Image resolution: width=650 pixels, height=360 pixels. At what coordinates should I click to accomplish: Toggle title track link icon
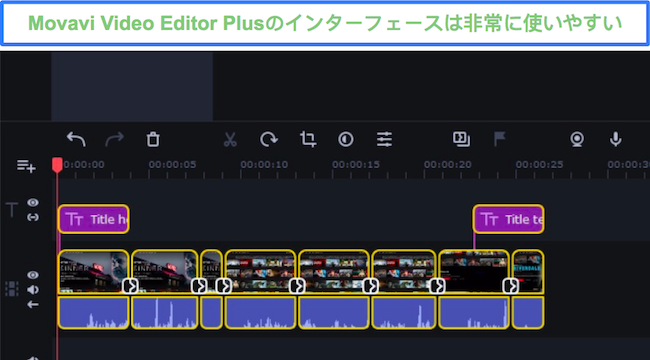pos(33,217)
